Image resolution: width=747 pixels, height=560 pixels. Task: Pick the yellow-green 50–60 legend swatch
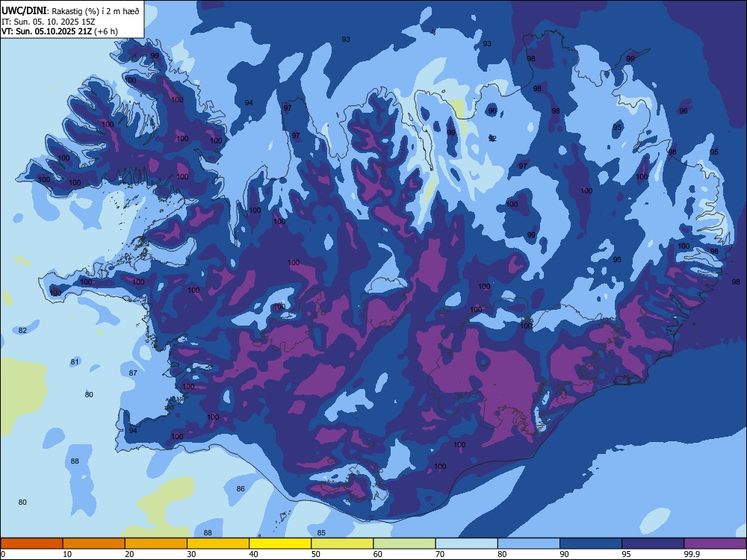[x=342, y=544]
